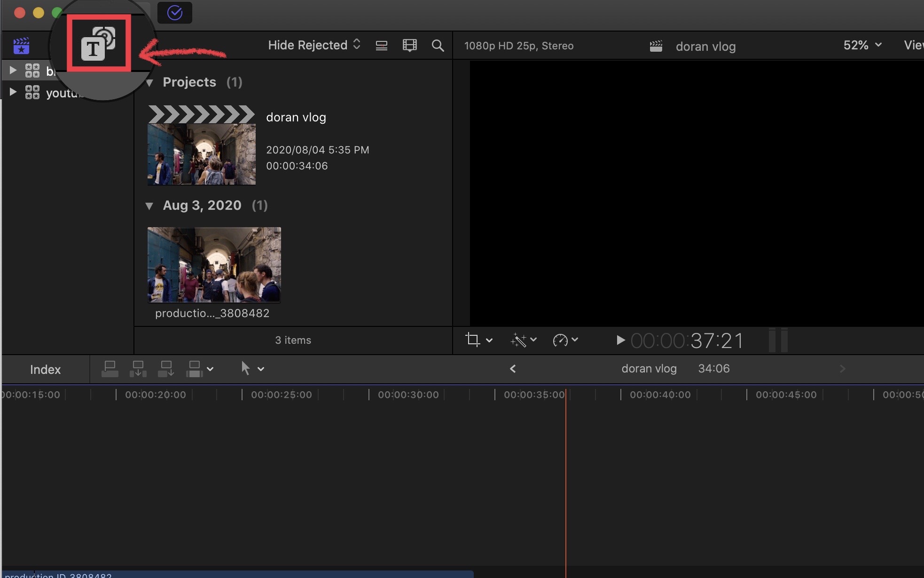Collapse the Aug 3, 2020 group
924x578 pixels.
(149, 206)
